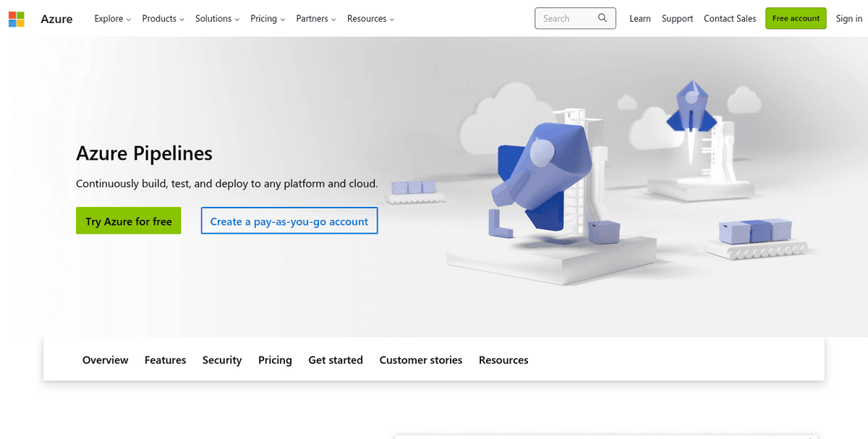Click the Microsoft logo icon
The width and height of the screenshot is (868, 439).
[15, 18]
